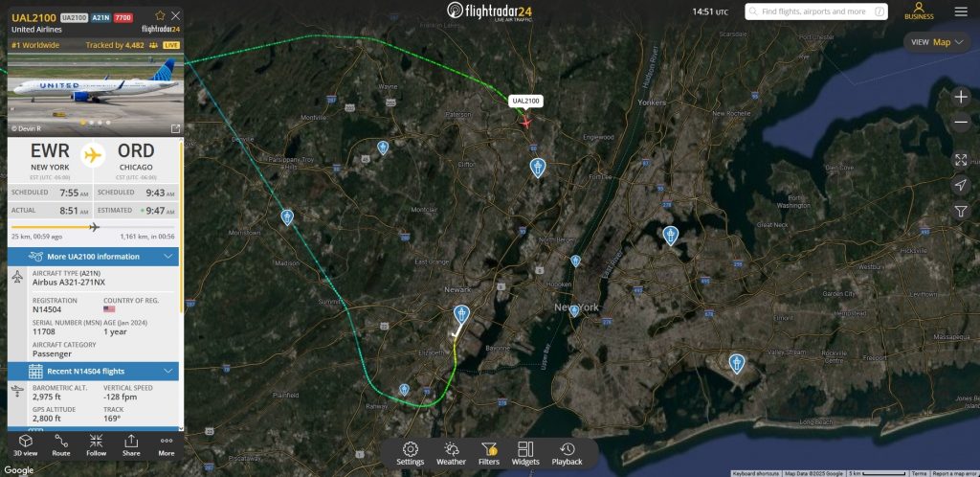Open the VIEW Map dropdown
The height and width of the screenshot is (477, 980).
pyautogui.click(x=937, y=42)
